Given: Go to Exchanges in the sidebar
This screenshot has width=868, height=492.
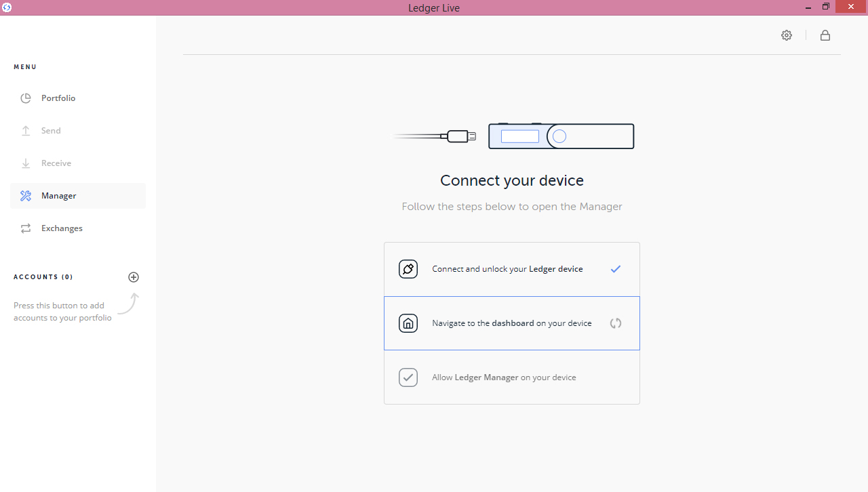Looking at the screenshot, I should click(x=78, y=228).
